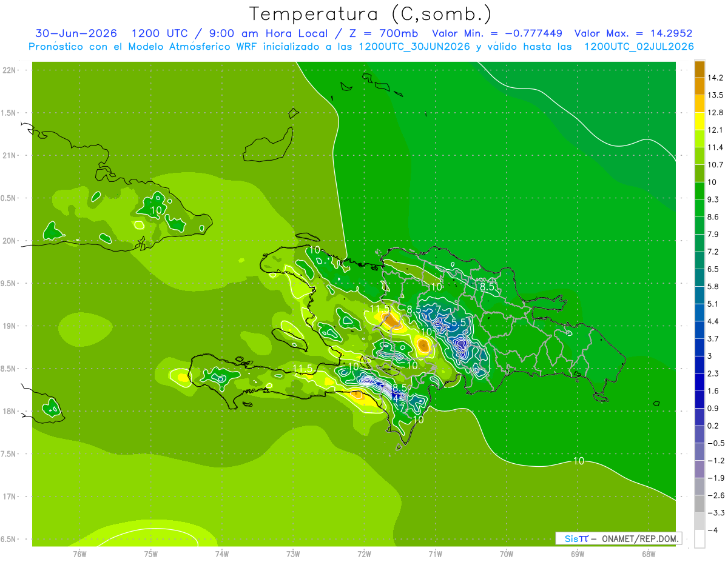Click the ONAMET/REP.DOM. credit box
This screenshot has width=728, height=562.
tap(619, 538)
